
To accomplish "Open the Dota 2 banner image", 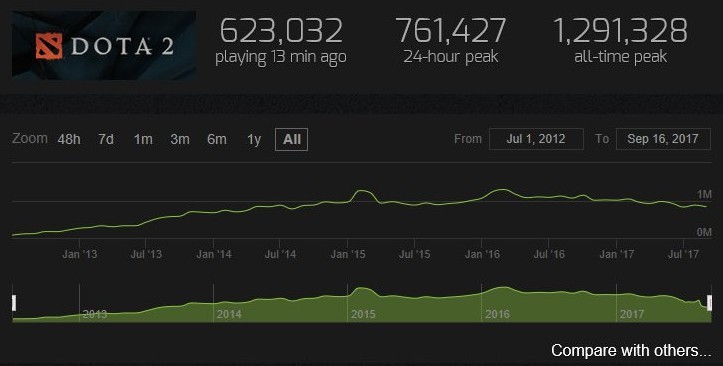I will pyautogui.click(x=104, y=46).
